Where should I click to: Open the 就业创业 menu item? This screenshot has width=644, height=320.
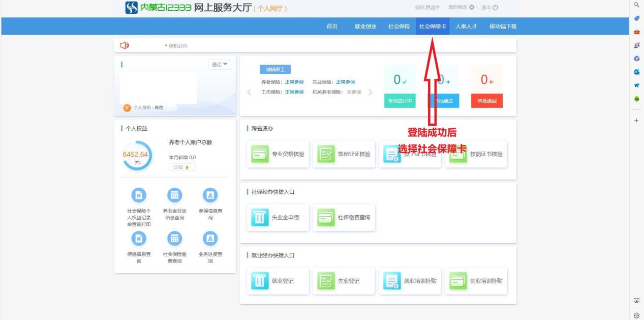365,26
